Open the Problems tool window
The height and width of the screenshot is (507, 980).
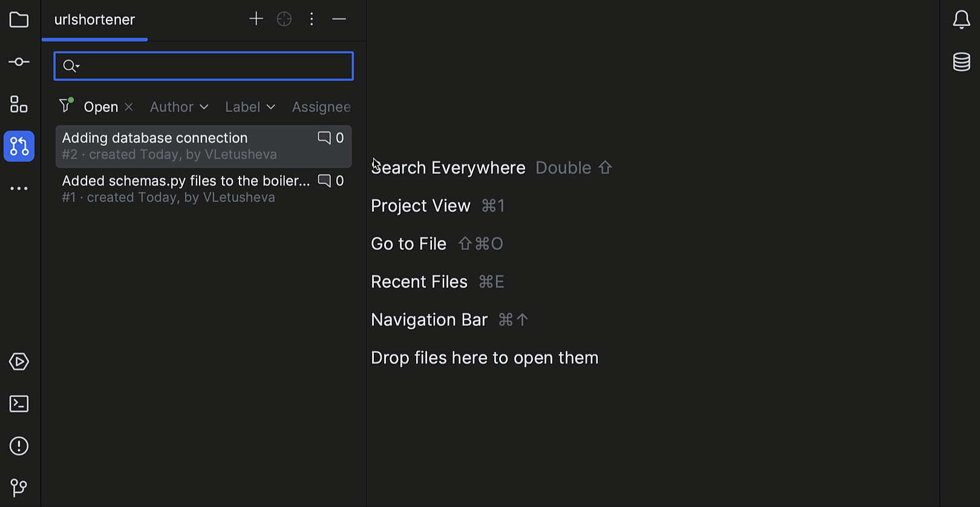(19, 446)
